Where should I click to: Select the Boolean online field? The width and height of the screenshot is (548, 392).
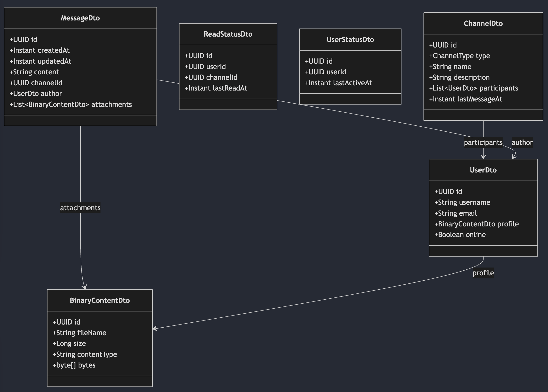460,235
